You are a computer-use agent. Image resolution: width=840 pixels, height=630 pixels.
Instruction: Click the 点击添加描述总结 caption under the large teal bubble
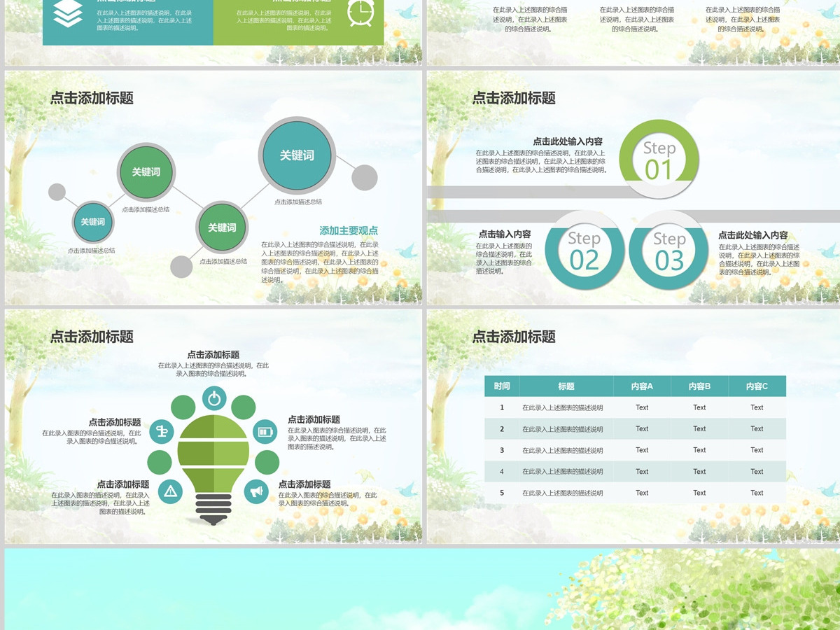click(x=298, y=202)
